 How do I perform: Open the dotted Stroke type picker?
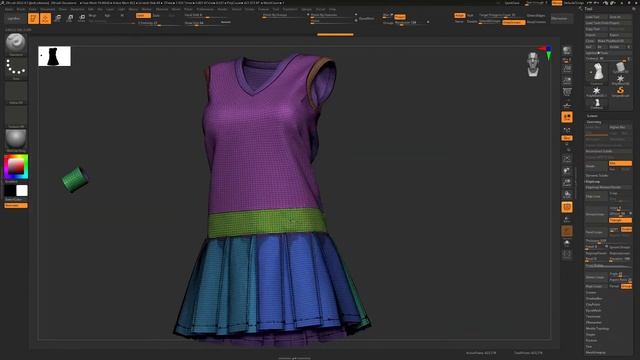pos(16,67)
